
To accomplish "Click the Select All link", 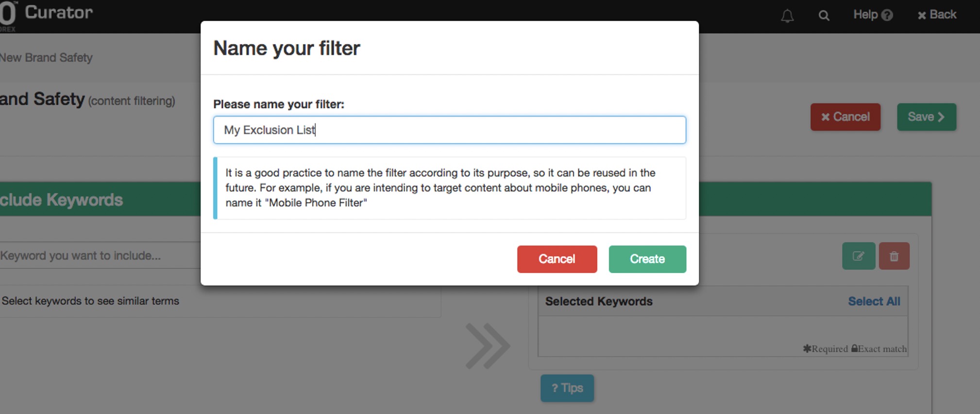I will click(x=874, y=301).
